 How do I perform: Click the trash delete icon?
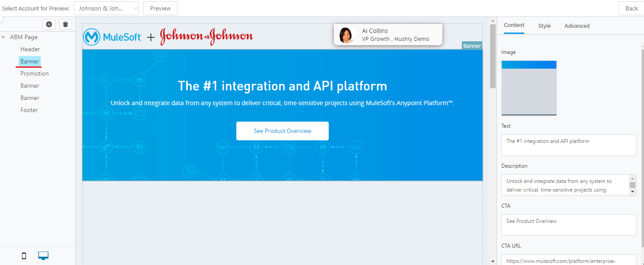(65, 24)
